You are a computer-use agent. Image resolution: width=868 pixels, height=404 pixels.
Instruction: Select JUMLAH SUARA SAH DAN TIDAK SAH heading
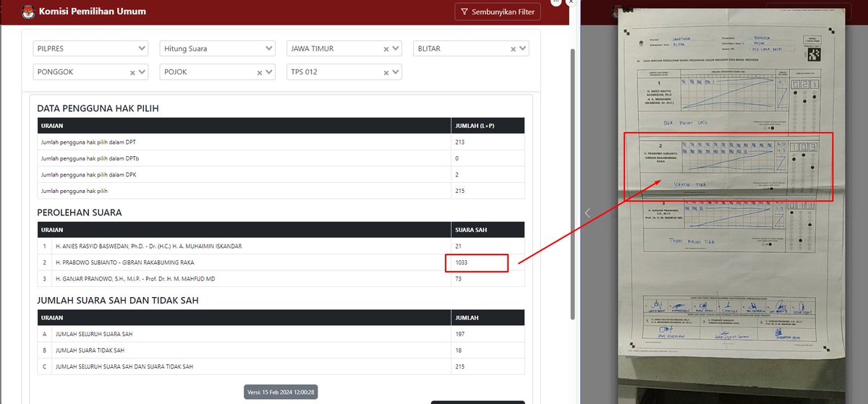coord(118,300)
